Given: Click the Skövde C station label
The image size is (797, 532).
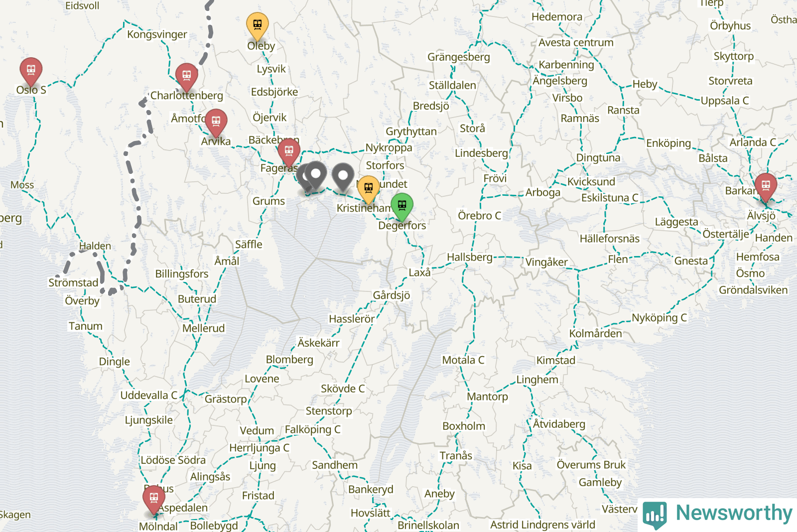Looking at the screenshot, I should coord(343,389).
